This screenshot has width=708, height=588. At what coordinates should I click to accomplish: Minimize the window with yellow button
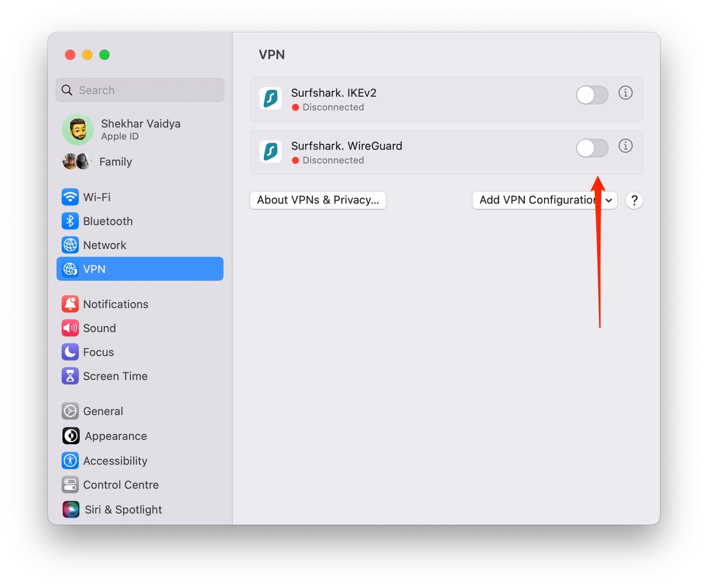click(x=87, y=55)
